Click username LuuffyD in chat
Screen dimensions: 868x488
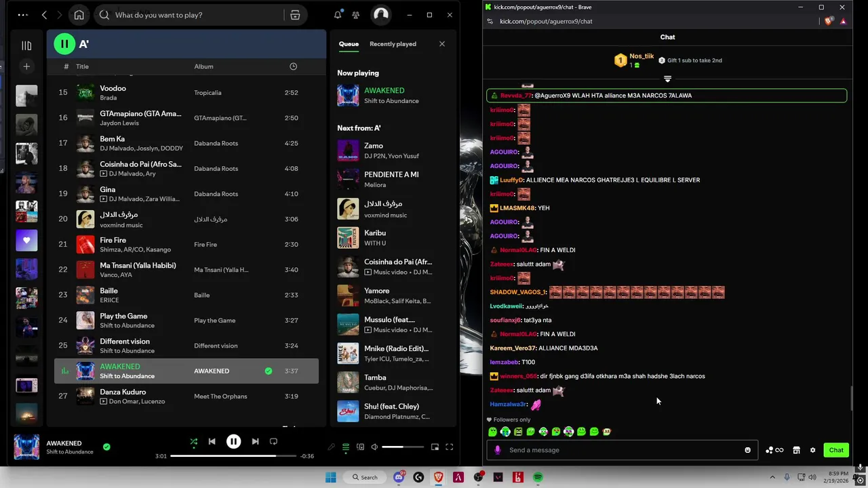[511, 180]
